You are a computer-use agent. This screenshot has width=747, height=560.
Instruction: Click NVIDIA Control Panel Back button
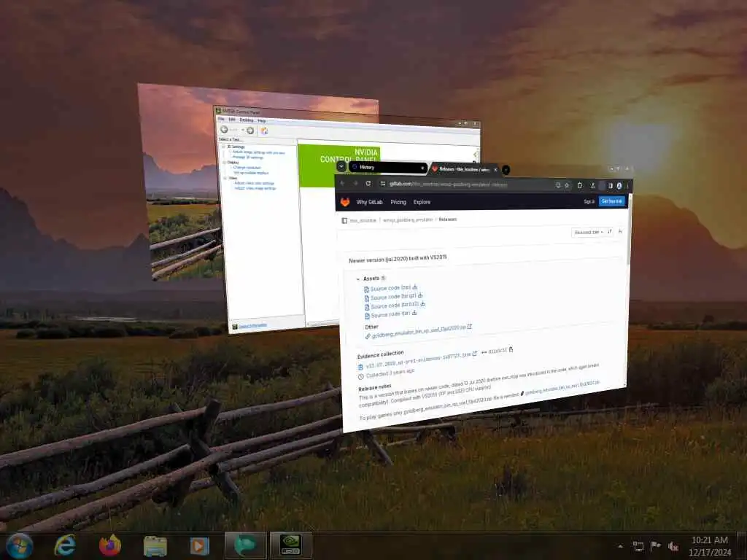coord(224,130)
